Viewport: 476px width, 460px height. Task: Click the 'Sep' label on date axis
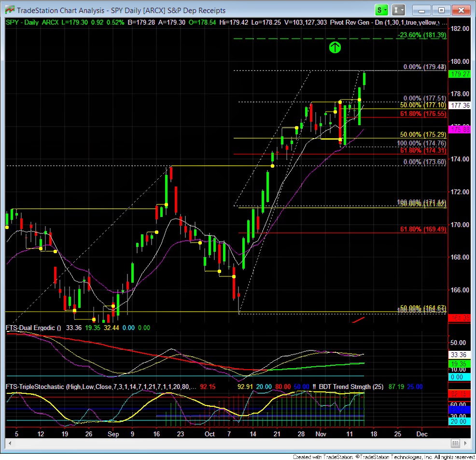coord(113,434)
